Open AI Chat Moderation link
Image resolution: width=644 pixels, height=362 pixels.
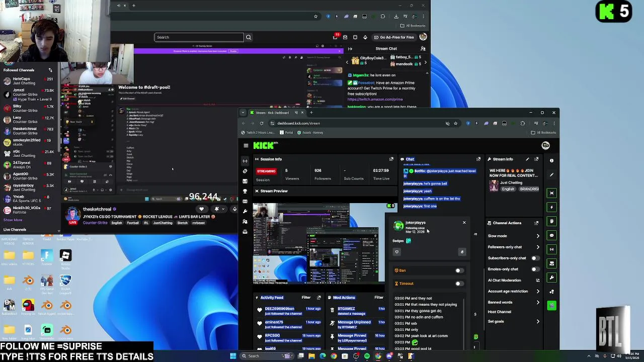point(504,280)
